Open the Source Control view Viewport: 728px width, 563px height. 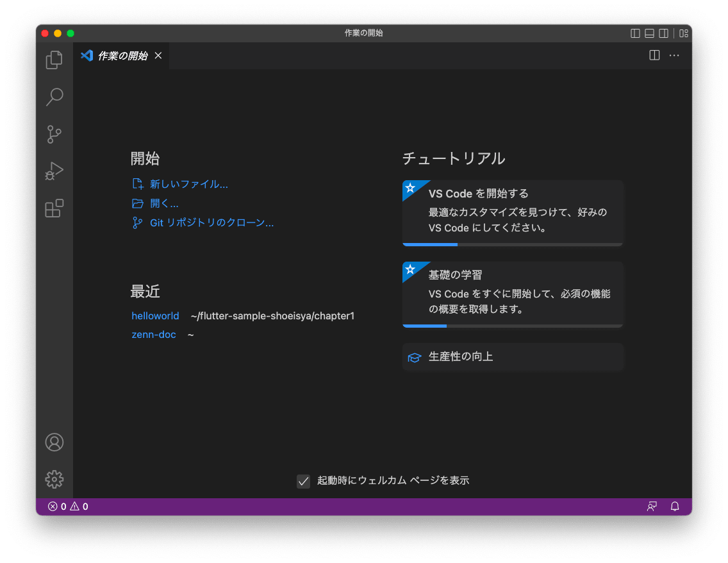click(54, 134)
